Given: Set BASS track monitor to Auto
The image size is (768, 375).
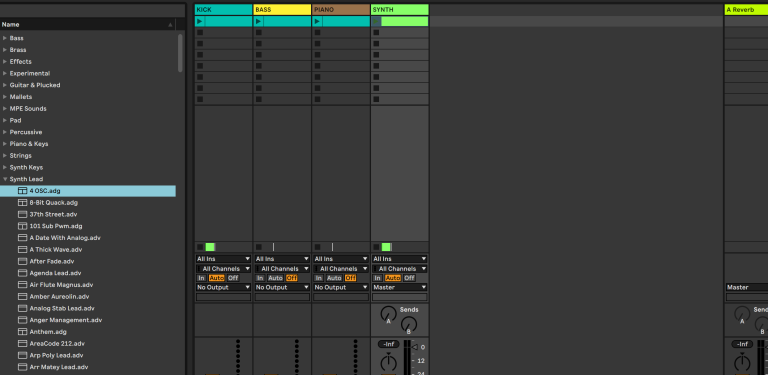Looking at the screenshot, I should click(x=275, y=278).
